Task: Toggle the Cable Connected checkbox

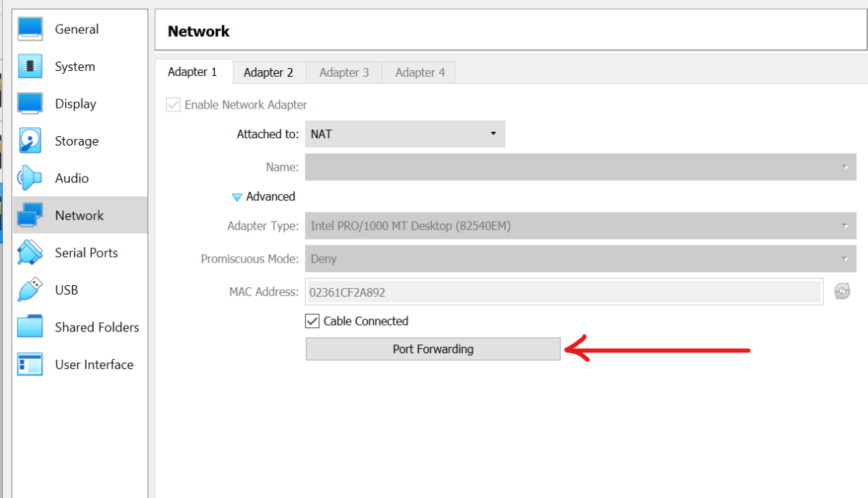Action: [312, 321]
